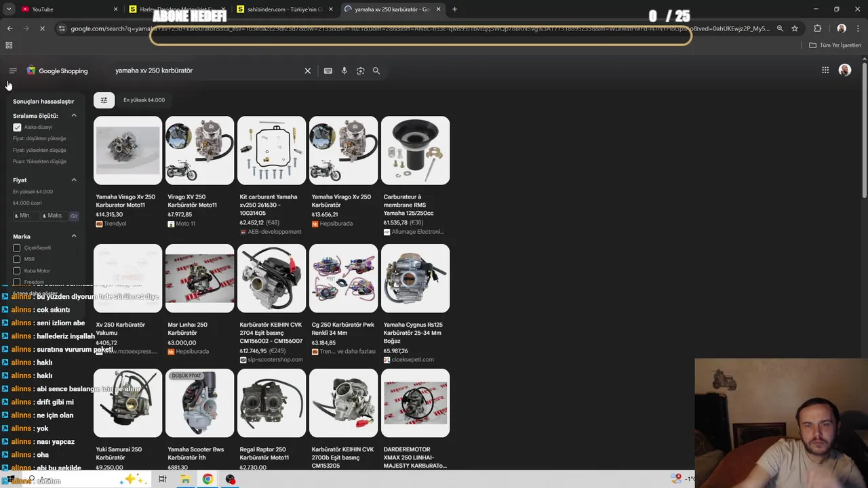
Task: Click the Git price filter button
Action: point(74,216)
